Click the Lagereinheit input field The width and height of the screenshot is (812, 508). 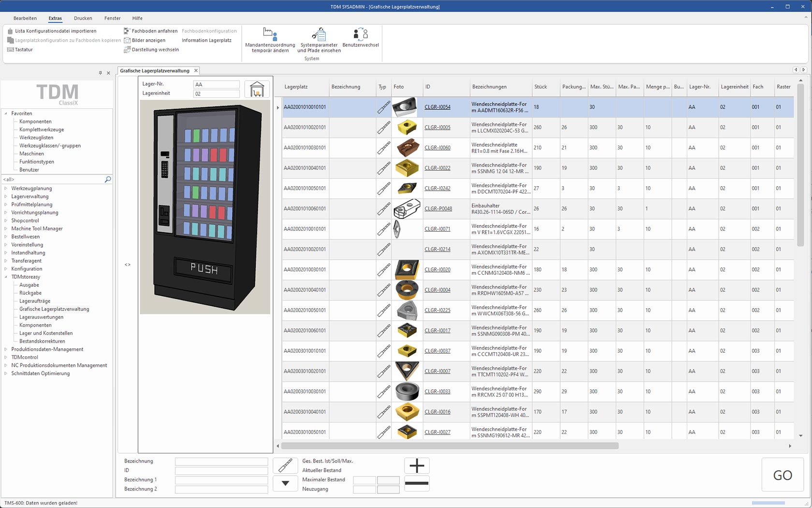tap(216, 94)
